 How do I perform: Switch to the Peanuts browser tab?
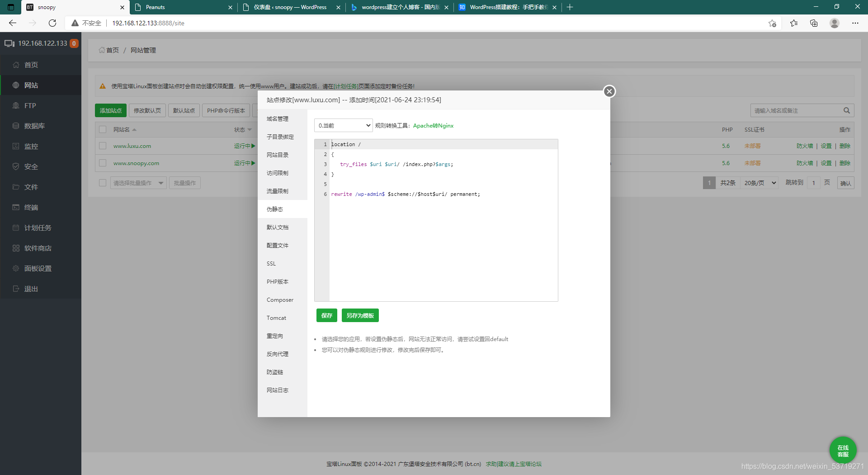click(184, 7)
